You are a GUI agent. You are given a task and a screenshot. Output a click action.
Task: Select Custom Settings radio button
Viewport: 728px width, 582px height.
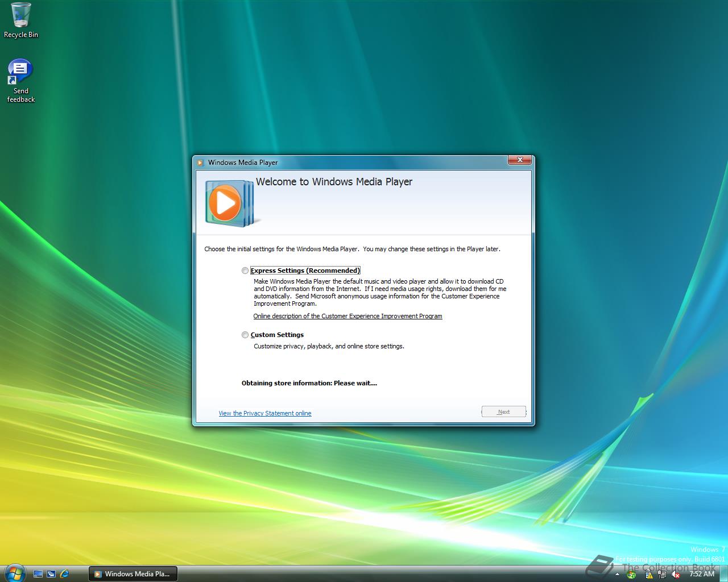pos(245,335)
